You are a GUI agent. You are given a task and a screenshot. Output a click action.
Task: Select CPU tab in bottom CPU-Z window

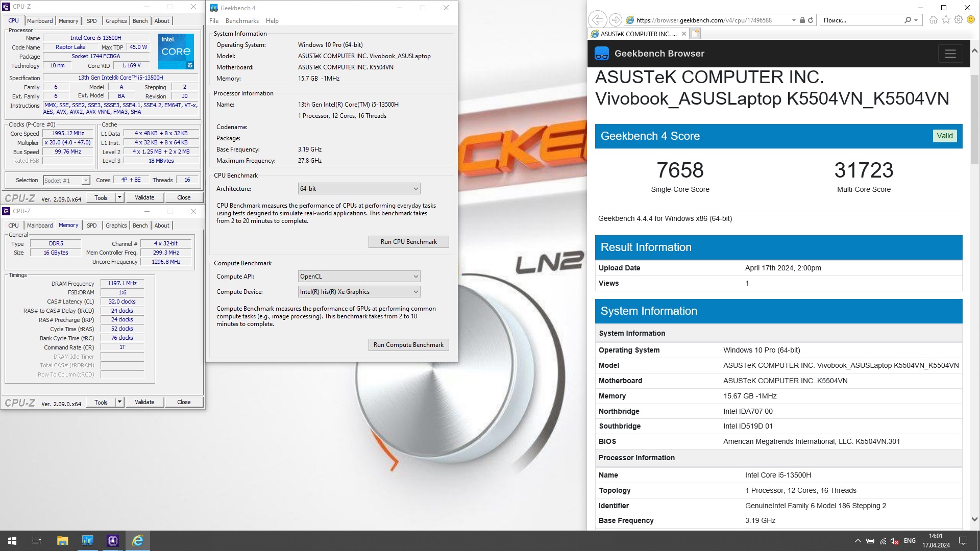(x=14, y=226)
